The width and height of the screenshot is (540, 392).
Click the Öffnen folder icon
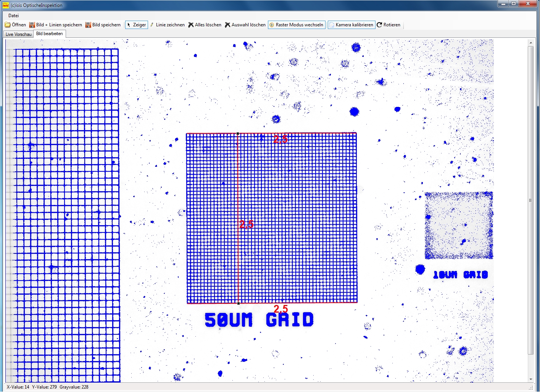pos(8,25)
